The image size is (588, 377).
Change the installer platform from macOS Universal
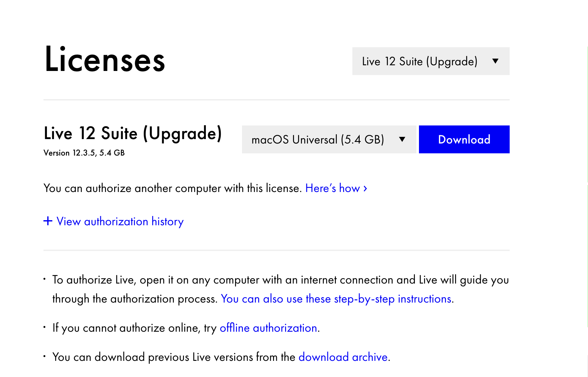(x=329, y=139)
